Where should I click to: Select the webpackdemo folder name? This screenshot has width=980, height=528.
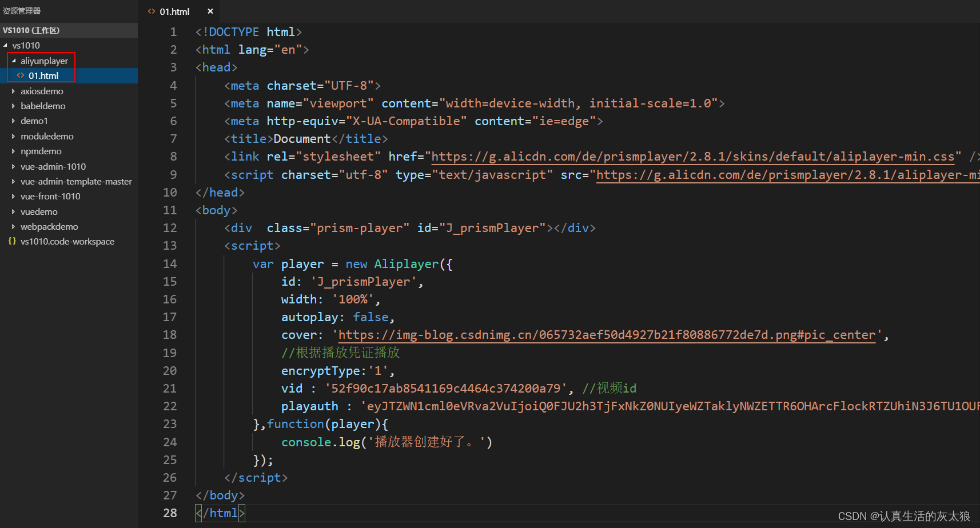coord(49,226)
